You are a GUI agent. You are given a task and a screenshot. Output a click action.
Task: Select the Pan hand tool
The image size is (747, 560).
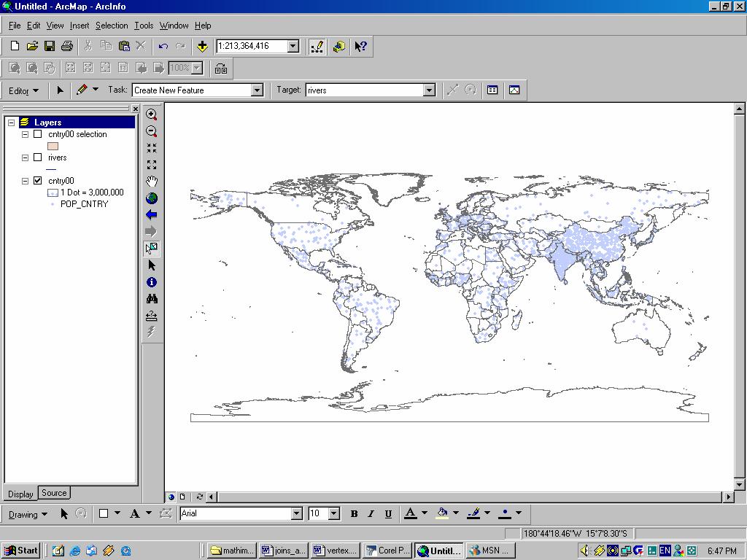152,182
